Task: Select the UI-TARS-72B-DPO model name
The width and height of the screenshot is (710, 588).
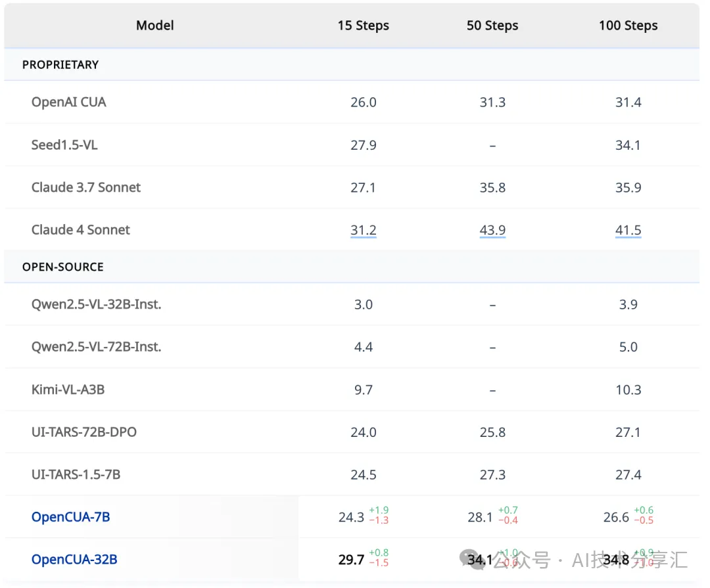Action: 83,432
